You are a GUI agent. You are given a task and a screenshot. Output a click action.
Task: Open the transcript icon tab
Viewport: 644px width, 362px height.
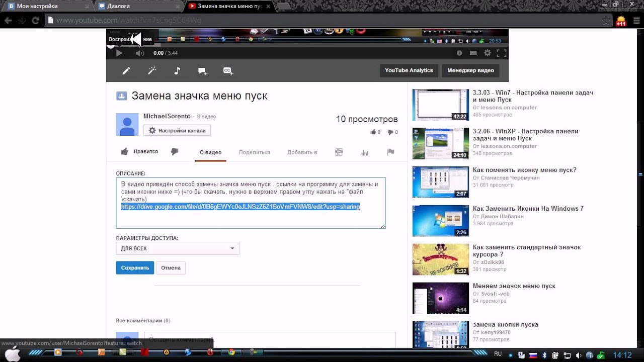tap(339, 152)
